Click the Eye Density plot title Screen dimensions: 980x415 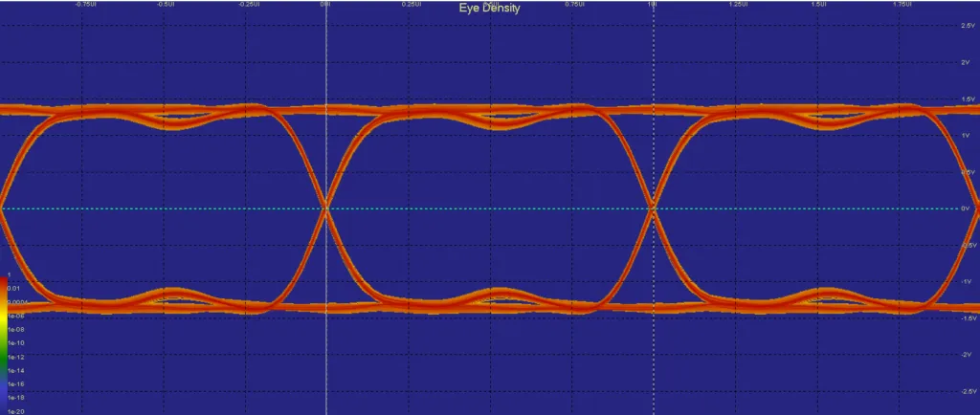489,8
